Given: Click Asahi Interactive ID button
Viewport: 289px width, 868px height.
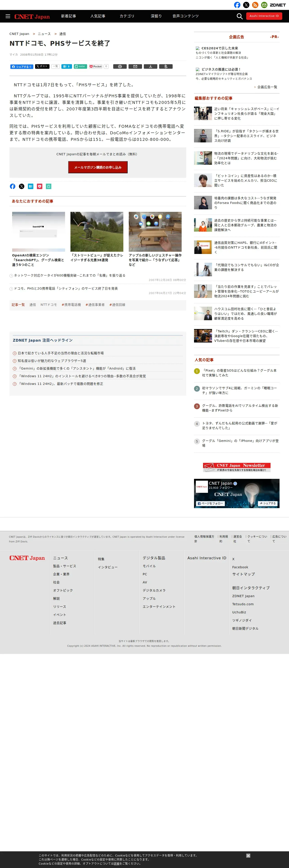Looking at the screenshot, I should [x=264, y=16].
